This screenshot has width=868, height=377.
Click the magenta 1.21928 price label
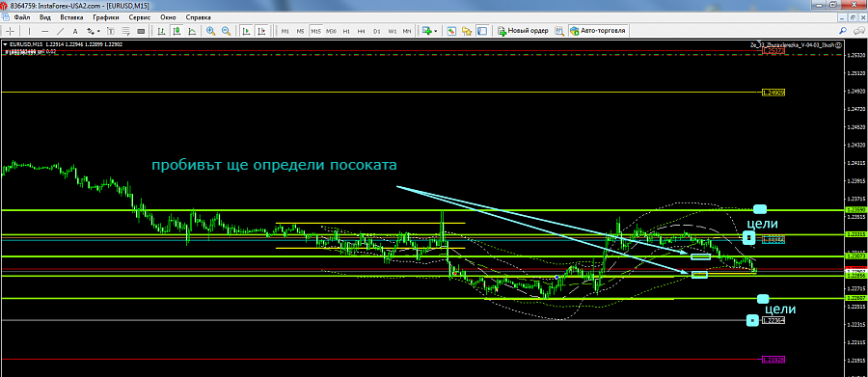click(x=773, y=360)
